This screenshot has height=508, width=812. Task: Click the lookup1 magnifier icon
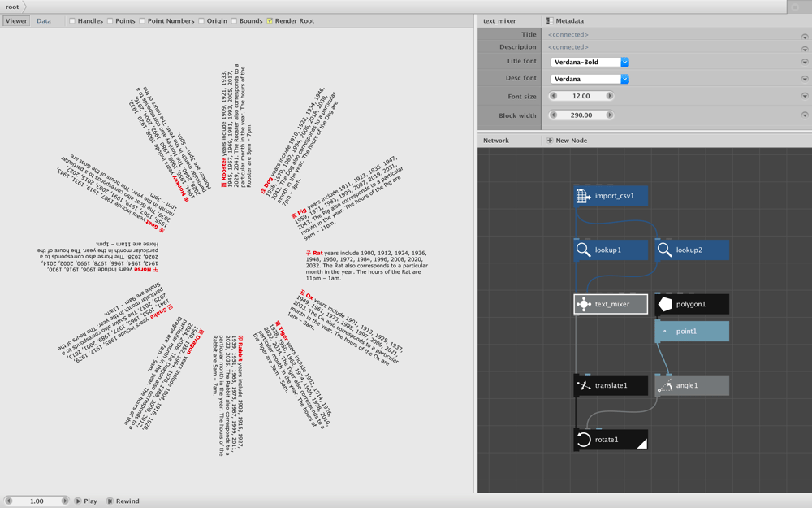583,250
